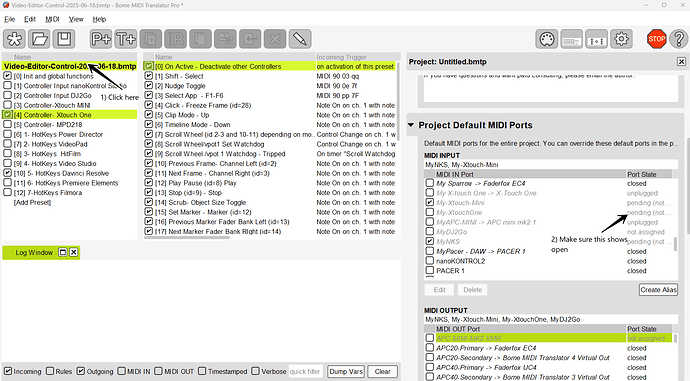The width and height of the screenshot is (690, 381).
Task: Add a new translator with T+ icon
Action: click(x=126, y=39)
